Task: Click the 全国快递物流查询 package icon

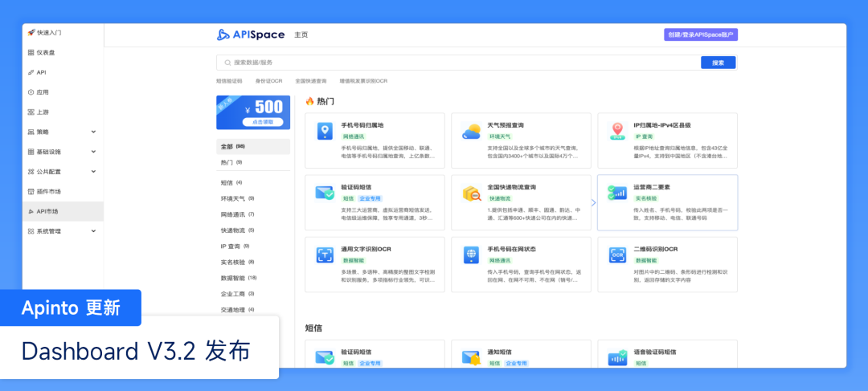Action: [x=471, y=193]
